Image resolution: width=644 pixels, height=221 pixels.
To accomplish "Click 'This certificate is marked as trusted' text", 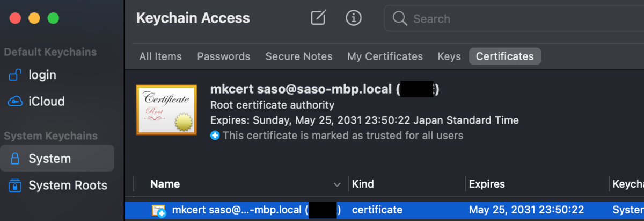I will [343, 136].
